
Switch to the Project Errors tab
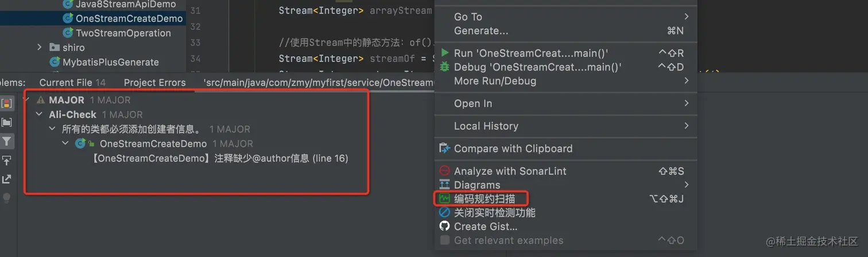(x=154, y=83)
